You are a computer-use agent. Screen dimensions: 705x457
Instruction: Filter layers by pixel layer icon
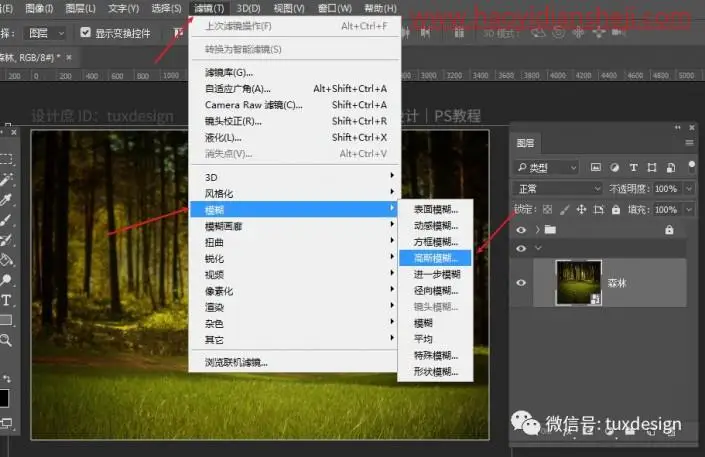(x=596, y=167)
